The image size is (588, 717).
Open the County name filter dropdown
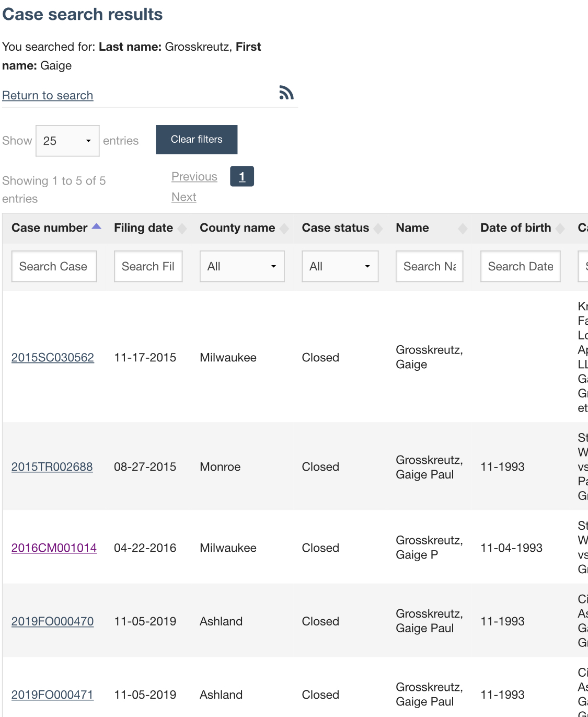coord(242,266)
